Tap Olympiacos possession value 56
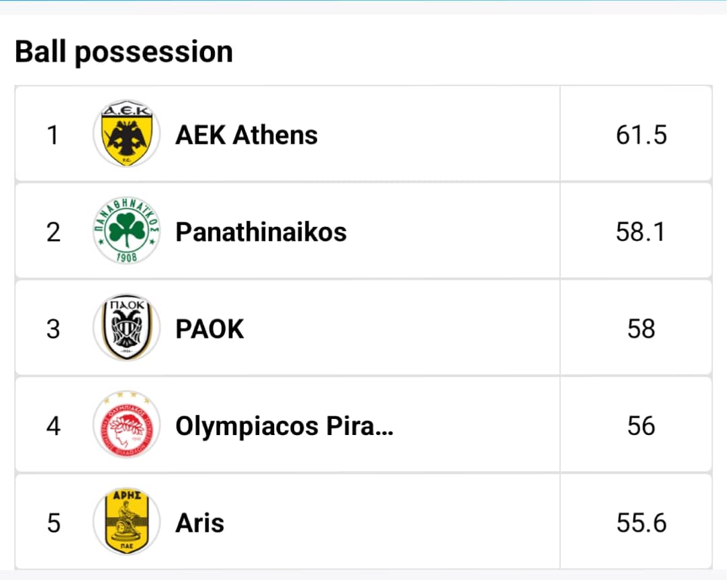728x580 pixels. pos(641,426)
